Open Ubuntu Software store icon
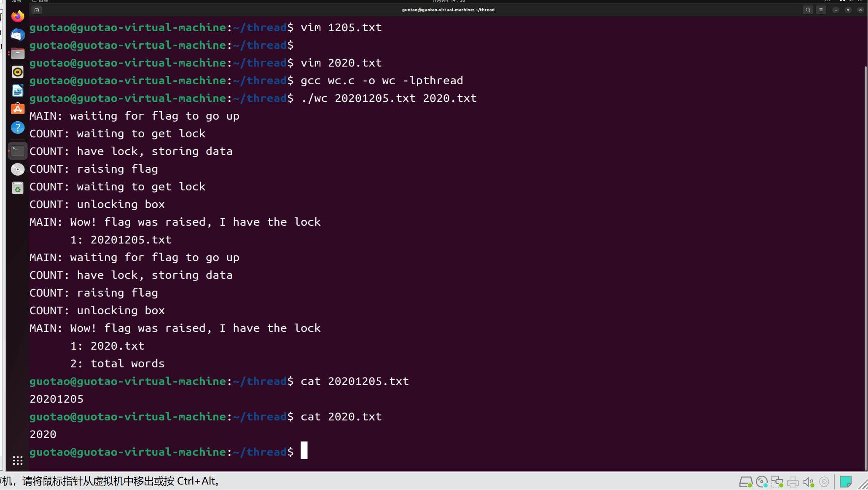The image size is (868, 490). click(x=18, y=109)
